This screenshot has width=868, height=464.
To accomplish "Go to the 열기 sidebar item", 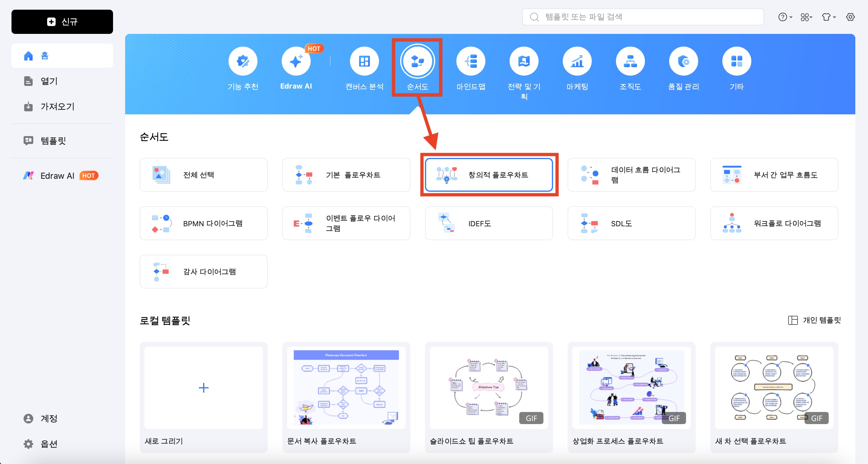I will coord(49,81).
